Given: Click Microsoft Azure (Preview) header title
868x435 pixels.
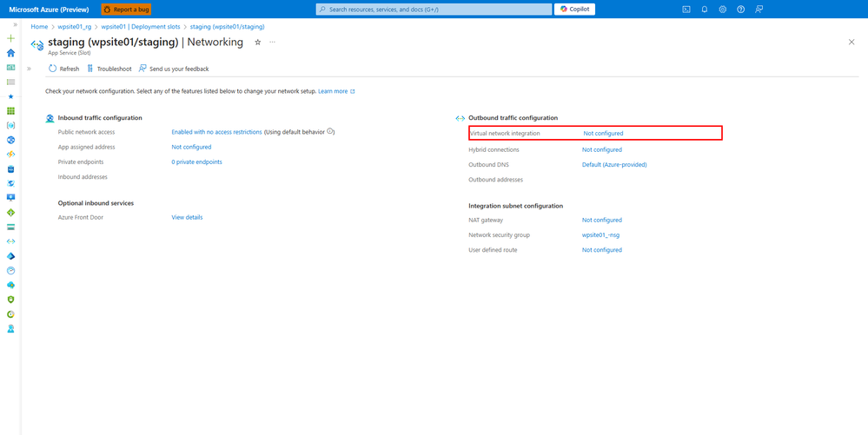Looking at the screenshot, I should (49, 10).
